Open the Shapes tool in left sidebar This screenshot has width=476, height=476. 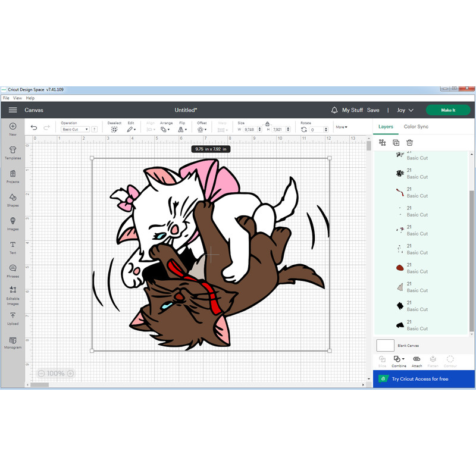(x=12, y=200)
